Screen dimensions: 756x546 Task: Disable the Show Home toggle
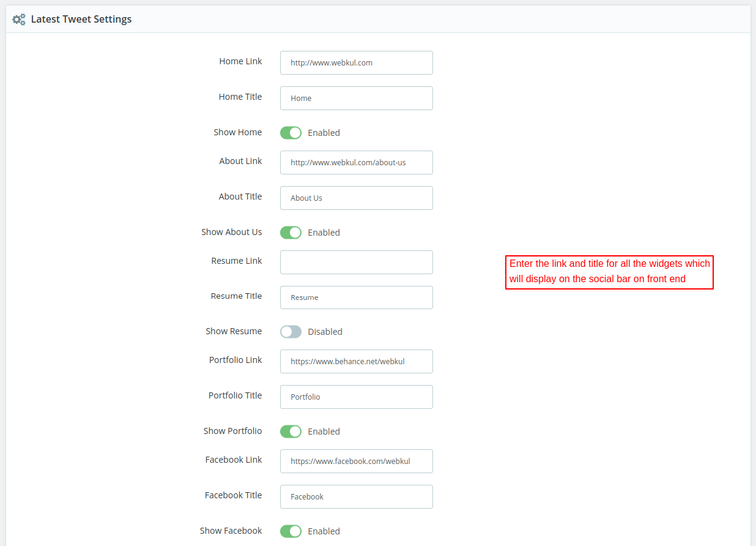coord(291,133)
